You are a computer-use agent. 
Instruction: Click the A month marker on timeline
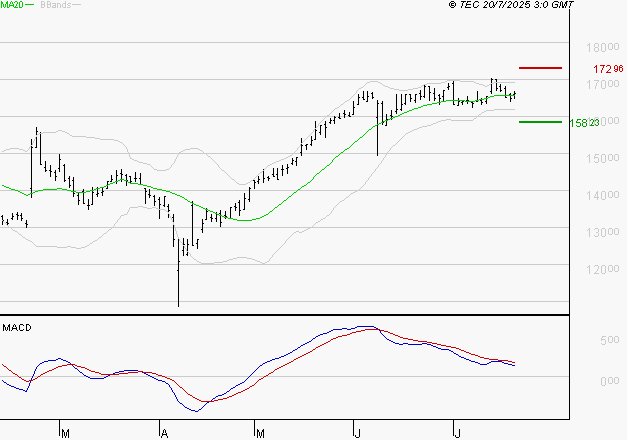(164, 434)
